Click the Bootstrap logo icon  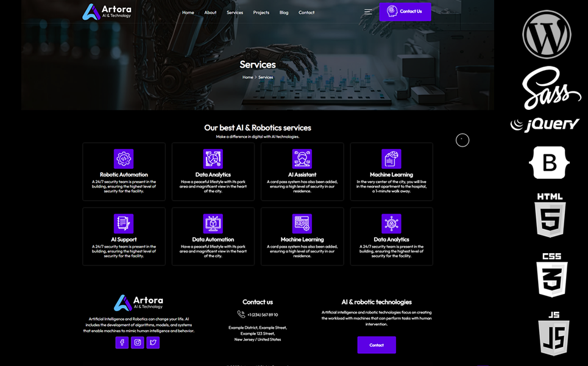[x=551, y=162]
